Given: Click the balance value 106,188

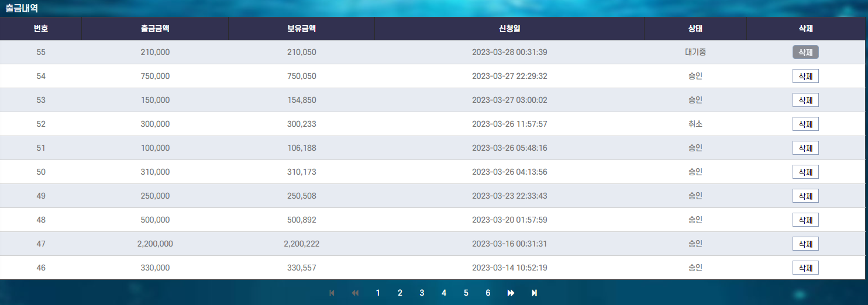Looking at the screenshot, I should [x=301, y=148].
